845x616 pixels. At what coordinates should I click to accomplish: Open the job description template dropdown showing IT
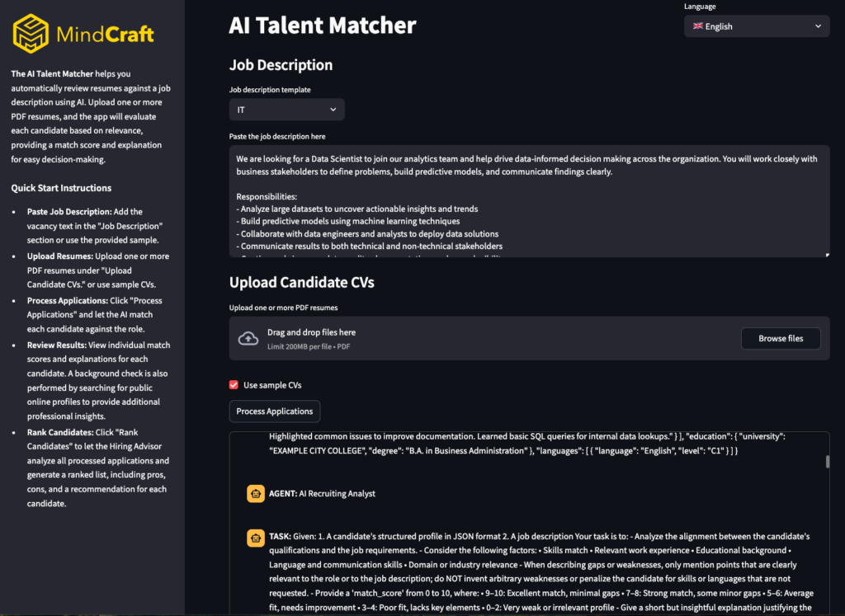click(286, 109)
